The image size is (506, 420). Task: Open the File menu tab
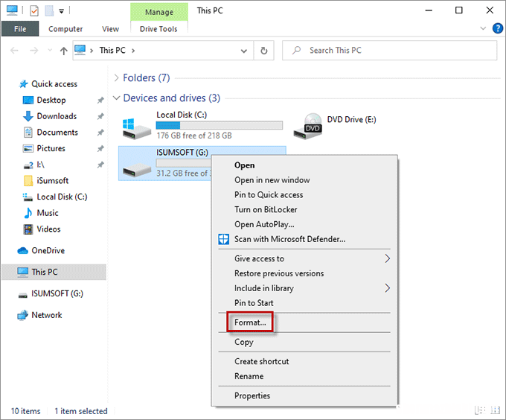(x=20, y=29)
